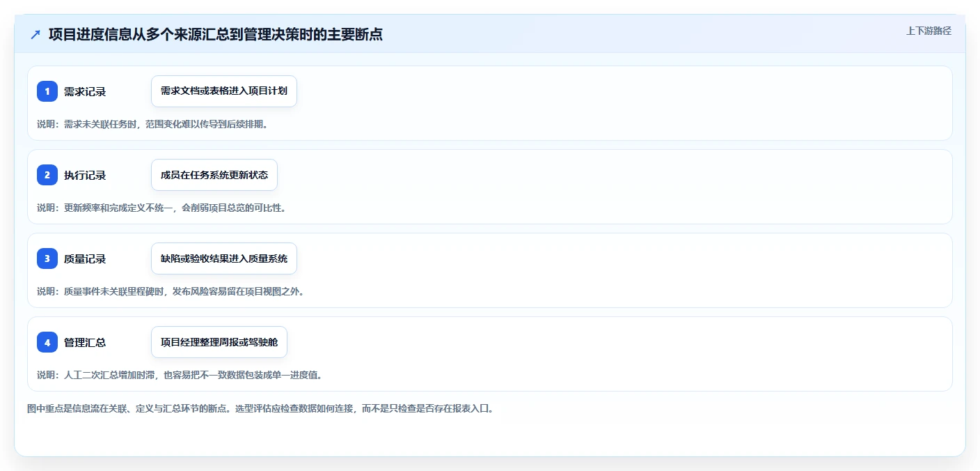Click the 需求文档或表格进入项目计划 box
This screenshot has width=980, height=471.
tap(224, 91)
